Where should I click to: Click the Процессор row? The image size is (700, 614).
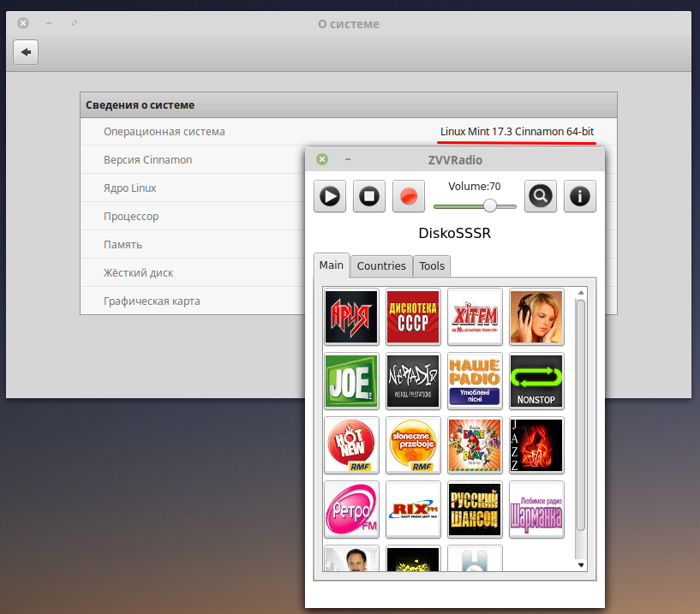click(193, 217)
